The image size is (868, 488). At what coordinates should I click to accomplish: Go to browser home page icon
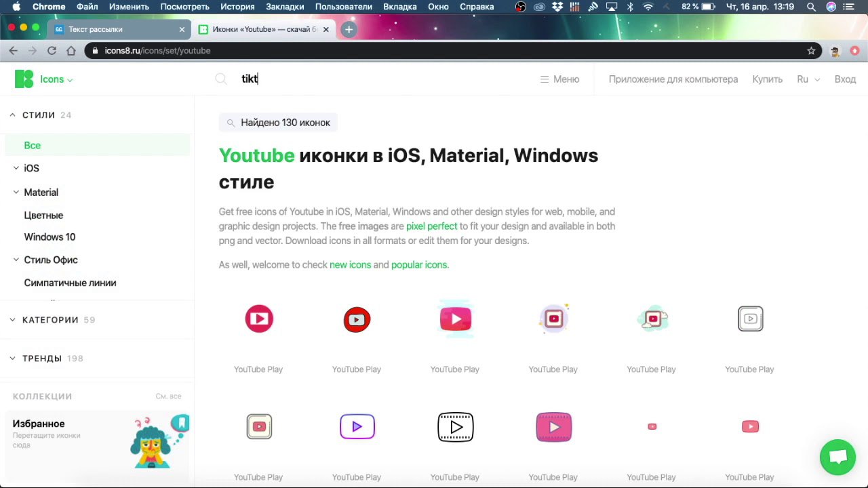pyautogui.click(x=71, y=51)
